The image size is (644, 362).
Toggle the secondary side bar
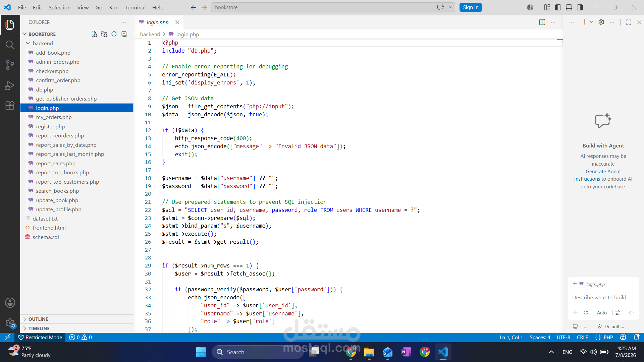point(580,7)
